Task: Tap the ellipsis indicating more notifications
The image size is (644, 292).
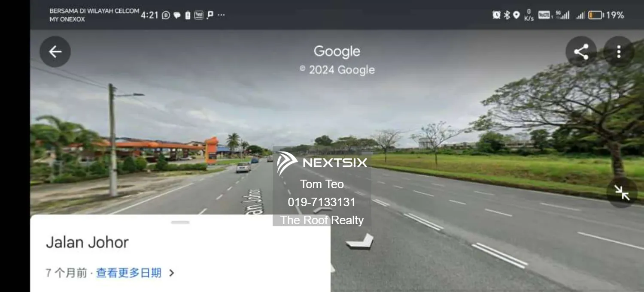Action: [x=221, y=15]
